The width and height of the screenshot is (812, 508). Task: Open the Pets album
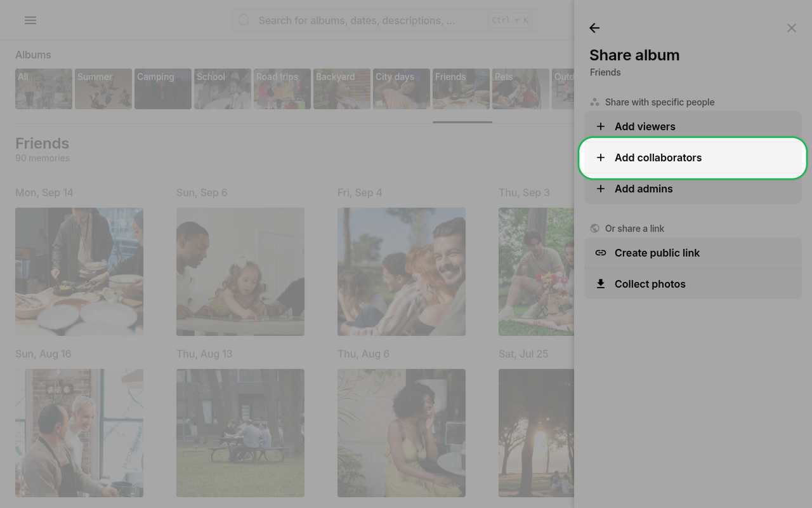(x=521, y=89)
